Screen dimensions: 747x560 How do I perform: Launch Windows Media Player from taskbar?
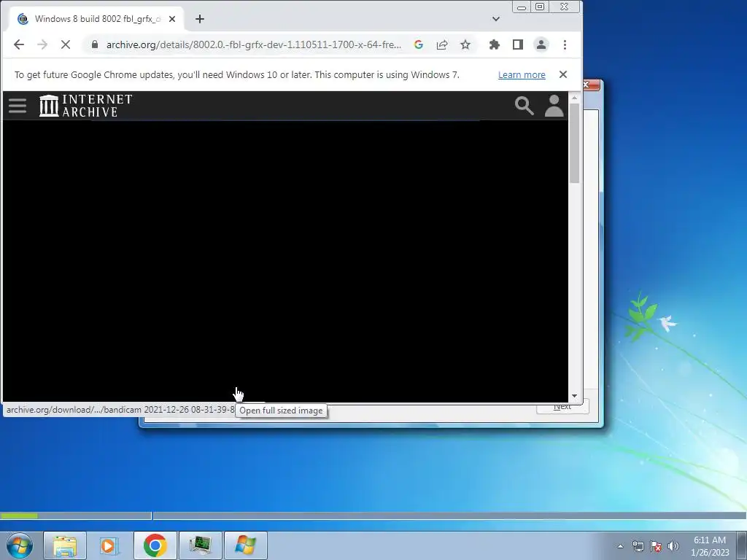[108, 545]
